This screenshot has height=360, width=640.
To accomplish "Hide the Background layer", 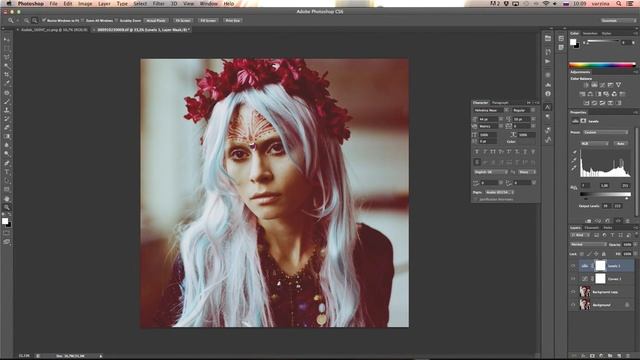I will tap(573, 305).
